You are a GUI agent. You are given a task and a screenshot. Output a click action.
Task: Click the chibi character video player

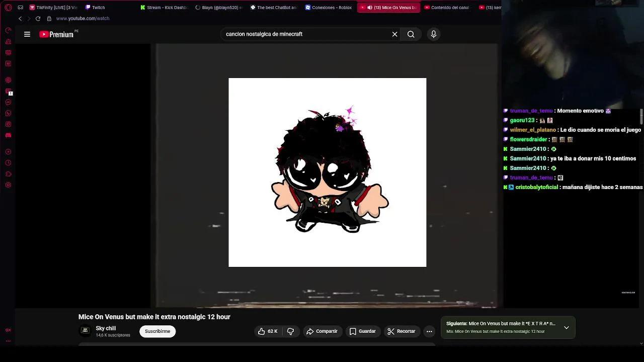tap(327, 172)
